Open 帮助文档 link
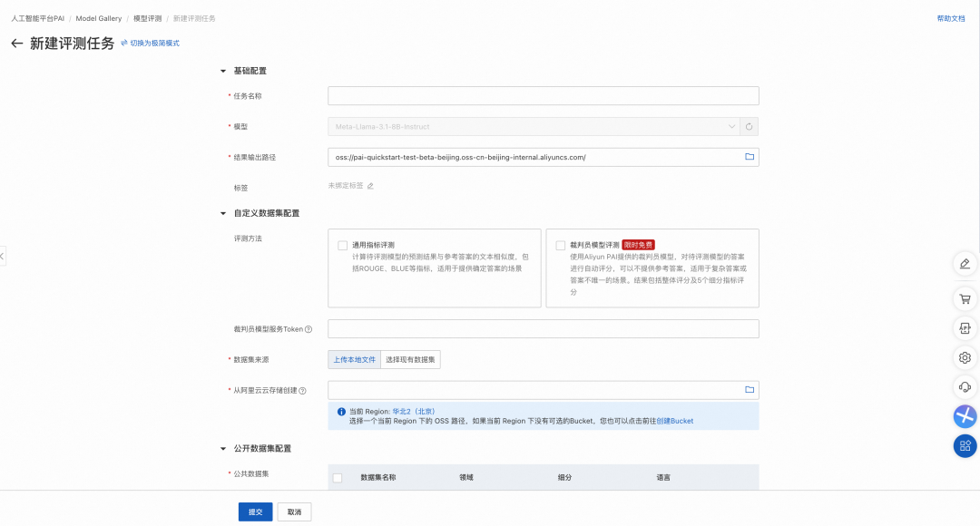The height and width of the screenshot is (526, 980). click(x=951, y=19)
